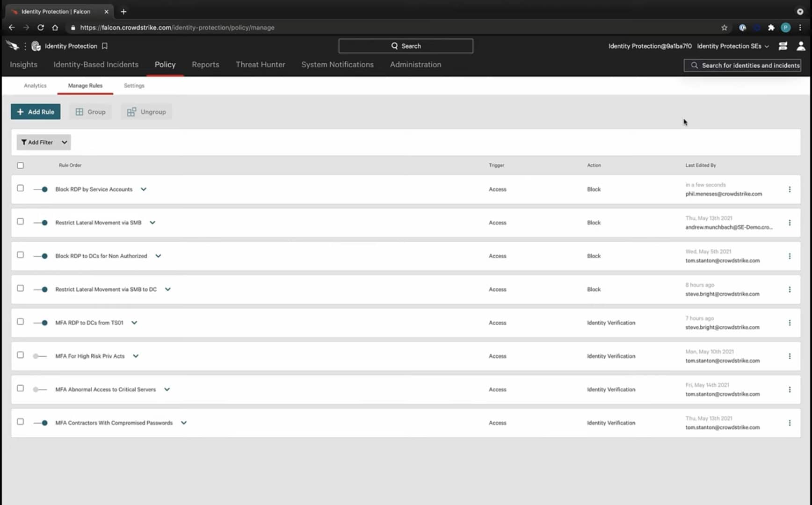Image resolution: width=812 pixels, height=505 pixels.
Task: Enable the MFA For High Risk Priv Accts toggle
Action: pos(40,356)
